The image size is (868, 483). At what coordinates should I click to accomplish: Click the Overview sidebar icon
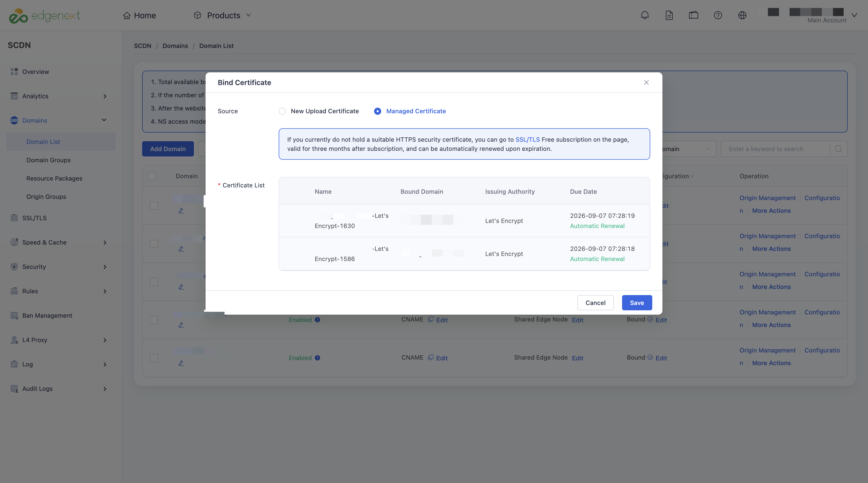click(14, 71)
